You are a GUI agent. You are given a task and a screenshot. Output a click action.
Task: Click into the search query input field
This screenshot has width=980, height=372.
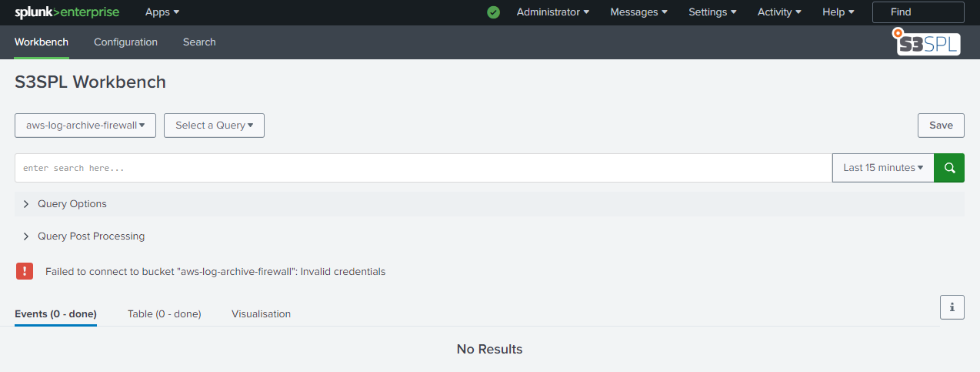pos(423,168)
